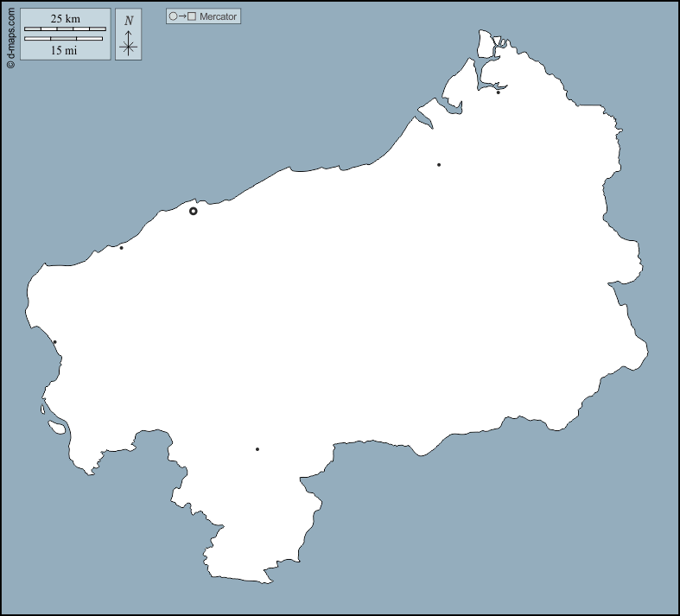Click the circle-to-square projection icon
This screenshot has width=680, height=616.
coord(181,16)
